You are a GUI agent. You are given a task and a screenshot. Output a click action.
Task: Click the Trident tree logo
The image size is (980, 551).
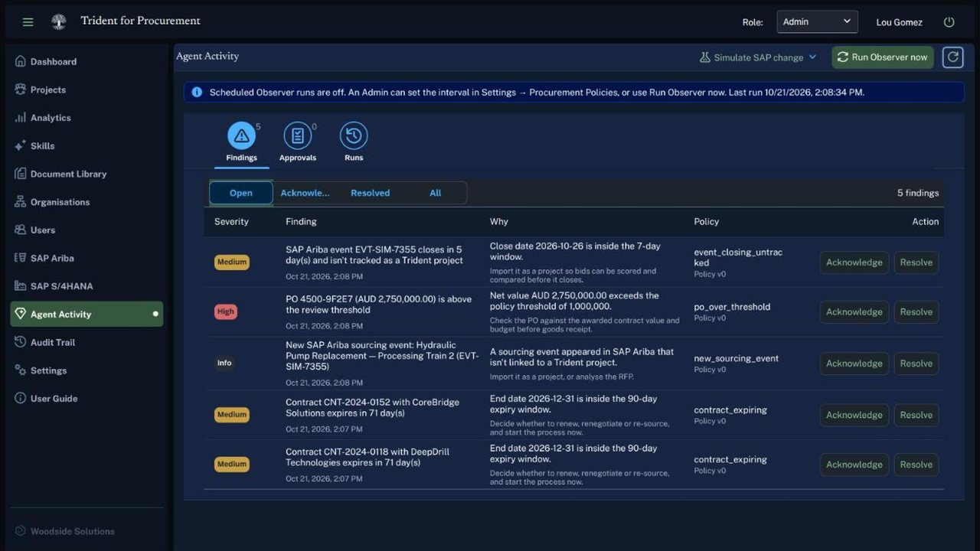tap(58, 21)
